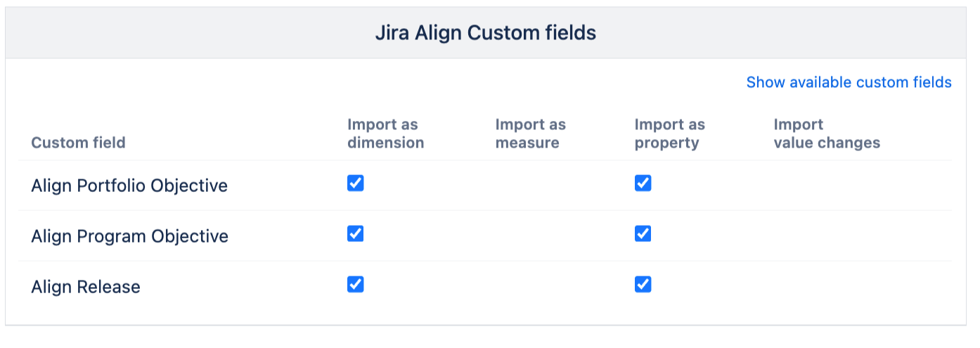Click the empty measure cell for Align Portfolio Objective
This screenshot has width=980, height=348.
(x=530, y=186)
